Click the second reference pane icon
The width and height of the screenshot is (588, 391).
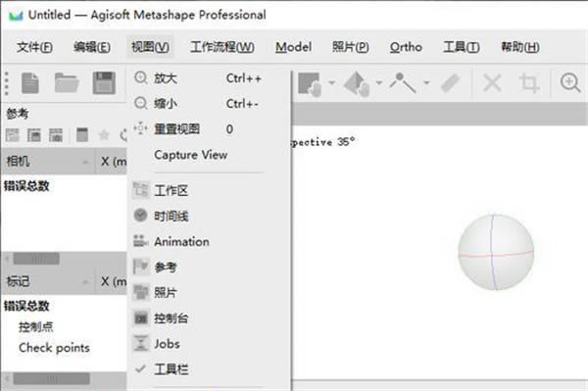click(34, 135)
